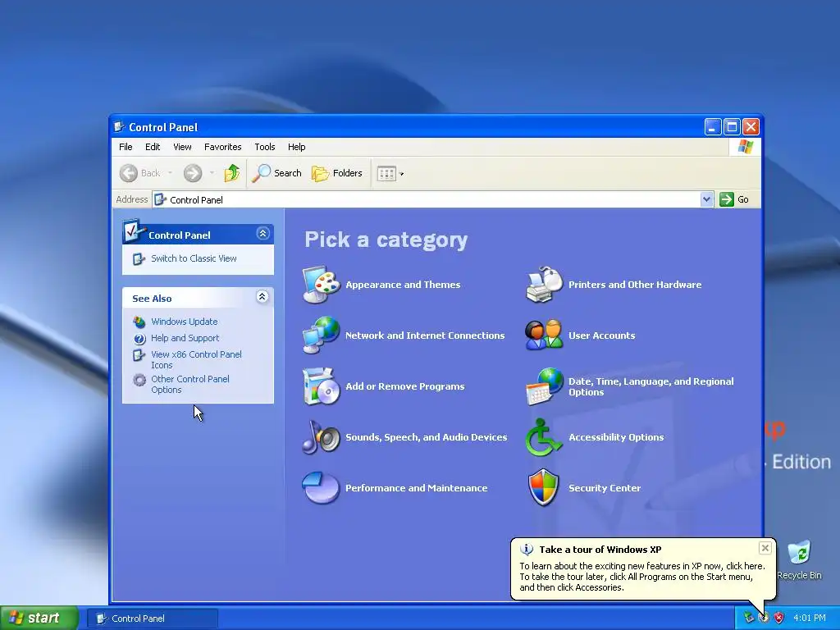Click the Date, Time, Language calendar globe icon
This screenshot has width=840, height=630.
click(x=545, y=386)
